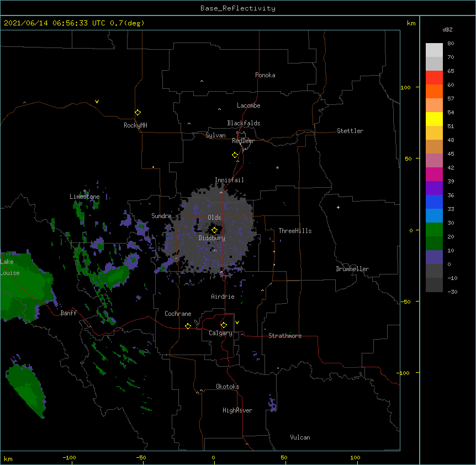Click the yellow diamond marker beside Cochrane
The image size is (476, 465).
(188, 326)
